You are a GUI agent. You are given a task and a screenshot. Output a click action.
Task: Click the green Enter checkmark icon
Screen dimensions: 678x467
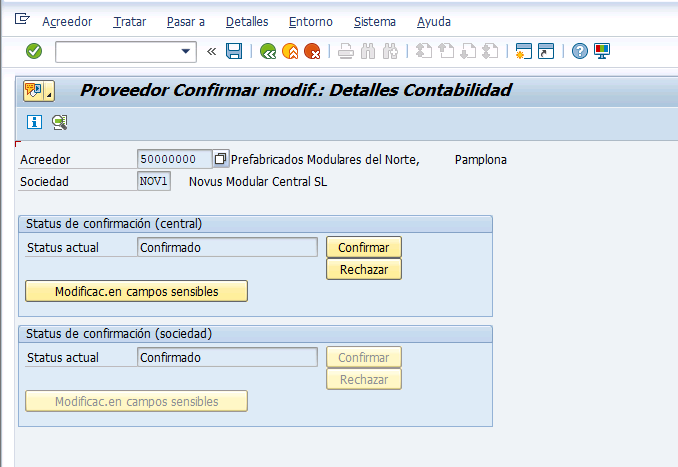[x=34, y=51]
